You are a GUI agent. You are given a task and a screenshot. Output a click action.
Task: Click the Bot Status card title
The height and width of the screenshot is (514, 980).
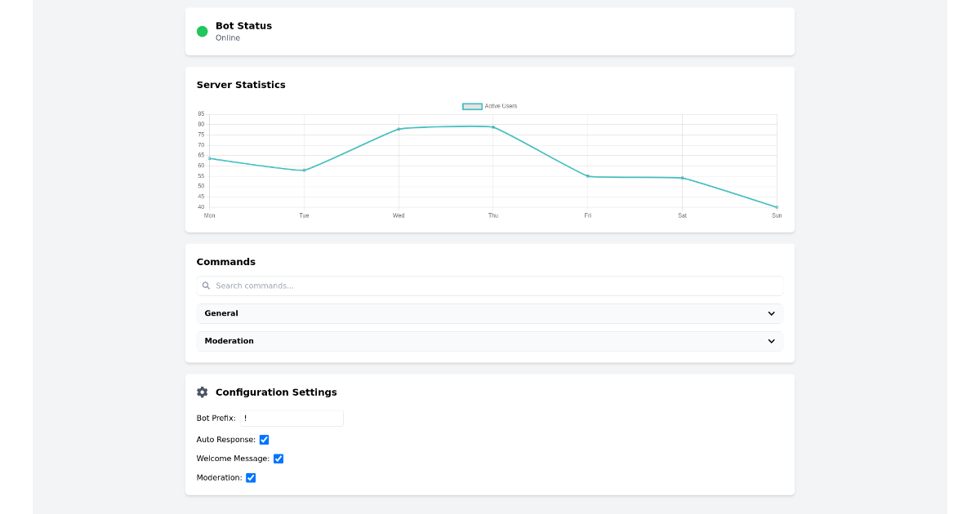[x=242, y=25]
